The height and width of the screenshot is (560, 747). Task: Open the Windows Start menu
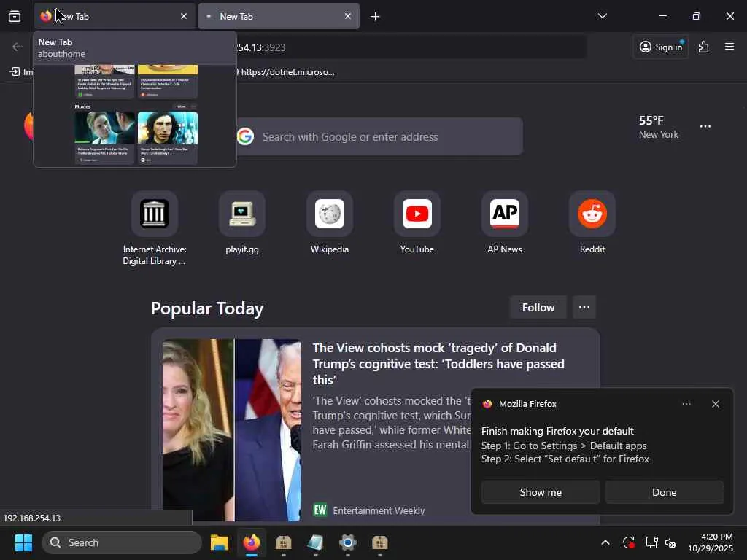[x=23, y=542]
